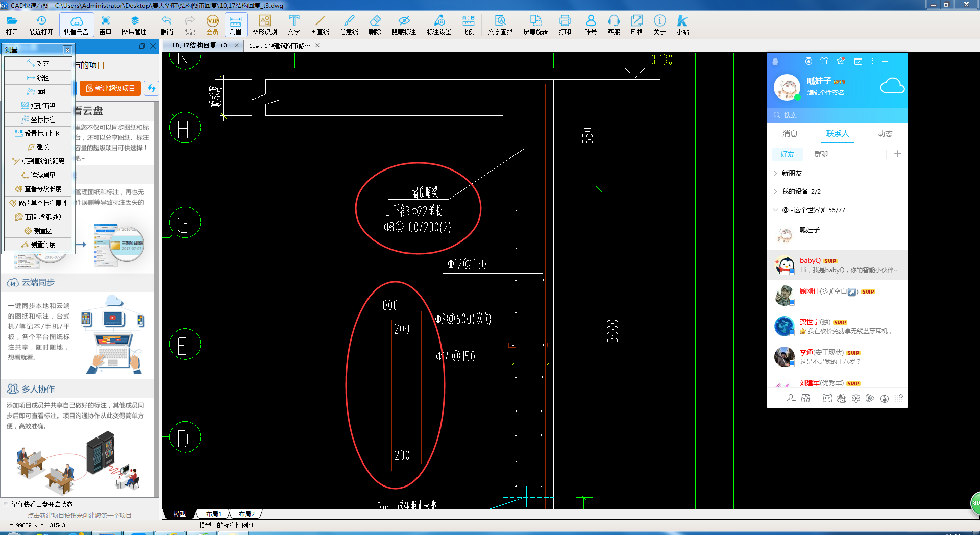Image resolution: width=980 pixels, height=535 pixels.
Task: Open the 快看云盘 cloud disk panel
Action: coord(77,25)
